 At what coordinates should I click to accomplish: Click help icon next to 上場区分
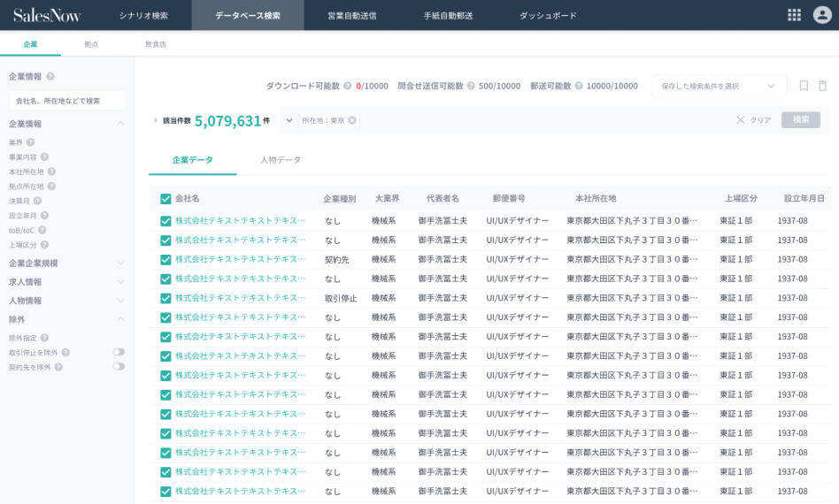(44, 245)
